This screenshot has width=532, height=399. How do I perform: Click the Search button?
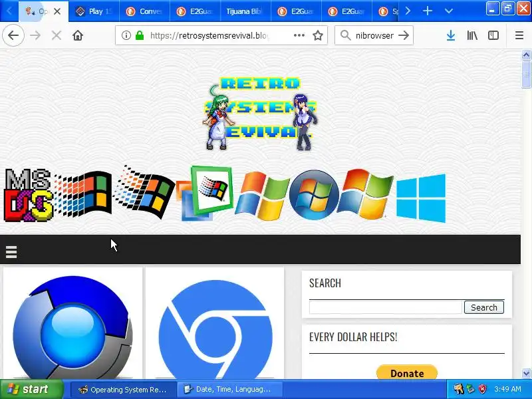pos(484,307)
